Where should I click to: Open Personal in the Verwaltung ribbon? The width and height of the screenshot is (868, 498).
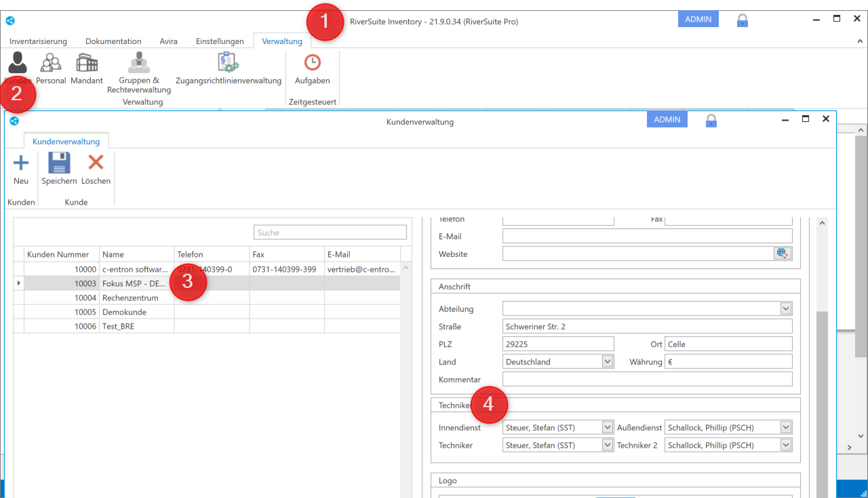(x=51, y=69)
